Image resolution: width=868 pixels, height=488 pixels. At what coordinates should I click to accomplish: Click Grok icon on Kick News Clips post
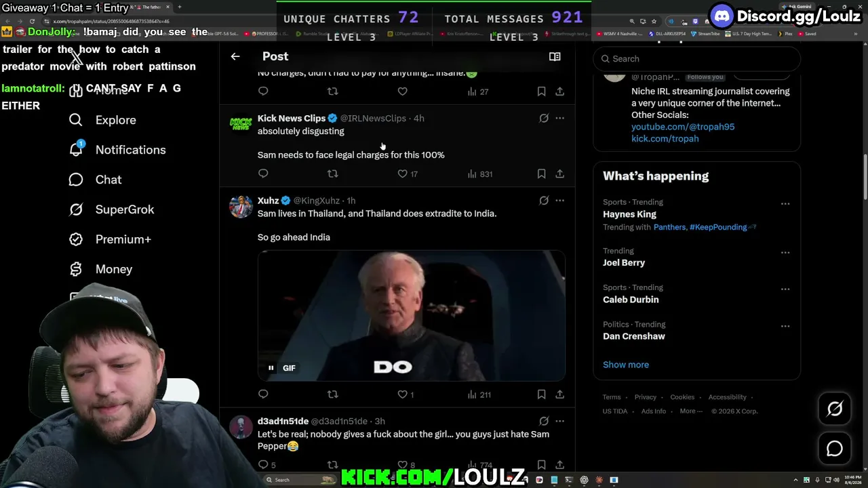pyautogui.click(x=544, y=118)
